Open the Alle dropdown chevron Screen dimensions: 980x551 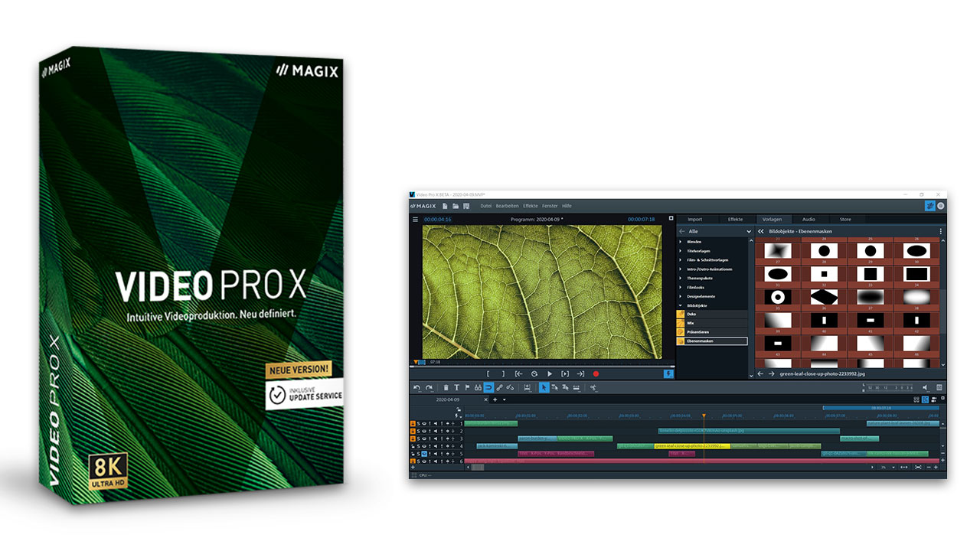749,231
